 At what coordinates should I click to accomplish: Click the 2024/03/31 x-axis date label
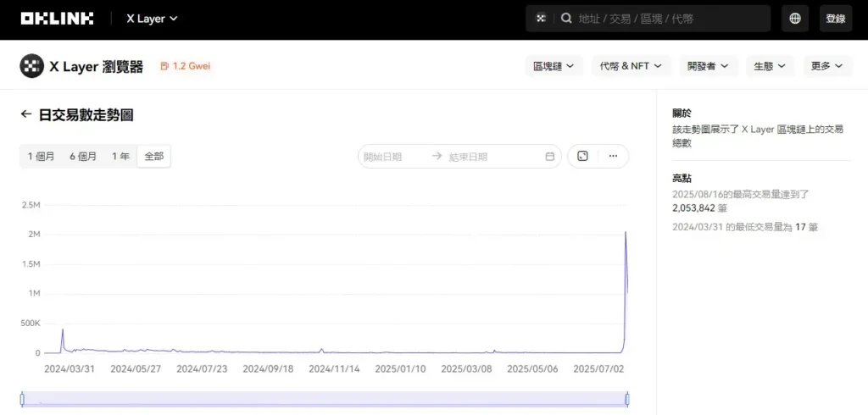pos(70,368)
